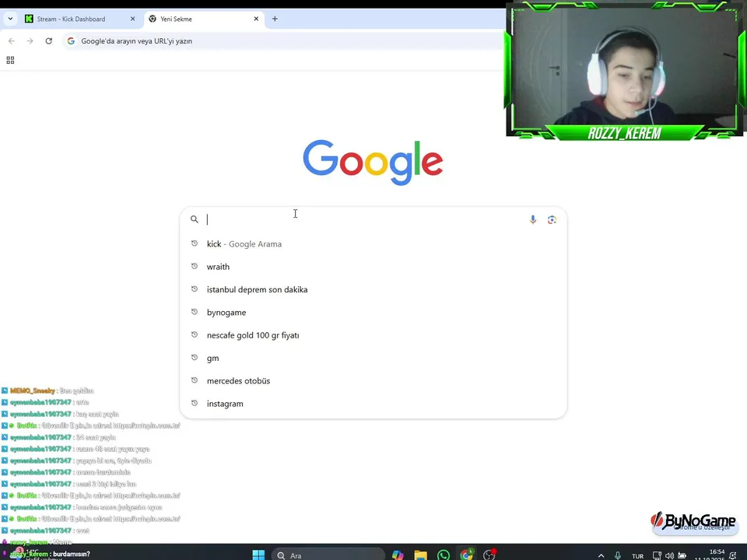Click the history icon beside 'bynogame'
This screenshot has width=747, height=560.
(x=195, y=312)
